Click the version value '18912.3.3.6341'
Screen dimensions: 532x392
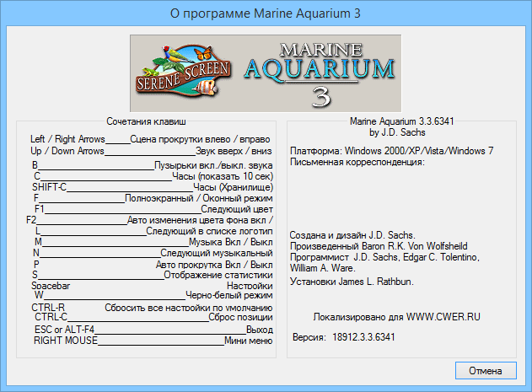click(363, 337)
